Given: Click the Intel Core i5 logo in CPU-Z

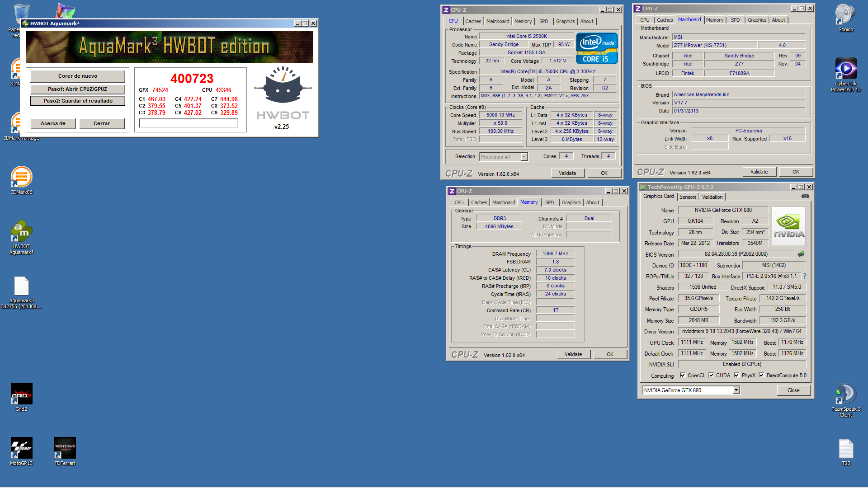Looking at the screenshot, I should (597, 48).
